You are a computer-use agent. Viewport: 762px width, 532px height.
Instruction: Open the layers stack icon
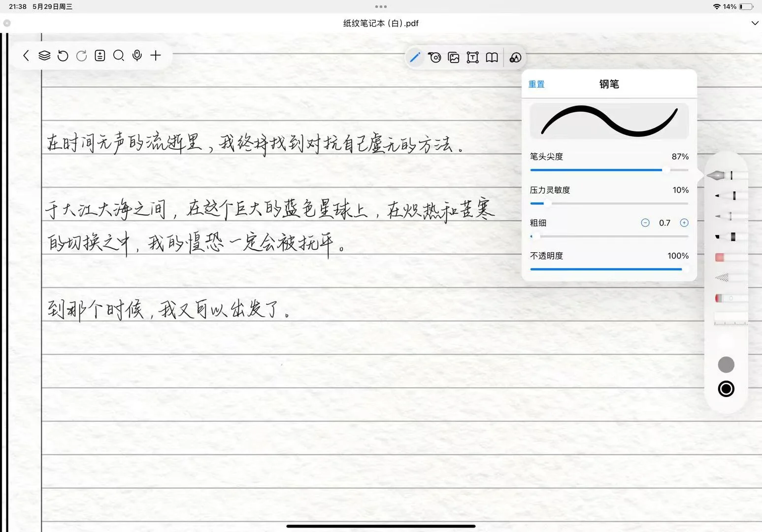pyautogui.click(x=44, y=56)
